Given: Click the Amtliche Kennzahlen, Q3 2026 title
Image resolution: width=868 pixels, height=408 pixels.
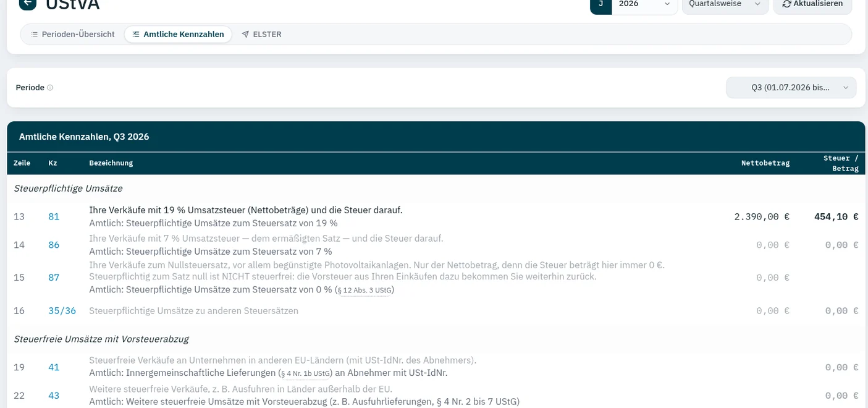Looking at the screenshot, I should [84, 137].
